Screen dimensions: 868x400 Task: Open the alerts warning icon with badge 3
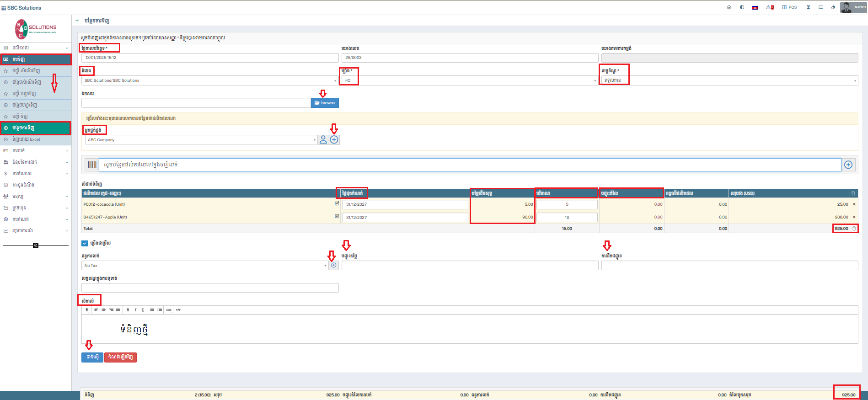[x=770, y=7]
